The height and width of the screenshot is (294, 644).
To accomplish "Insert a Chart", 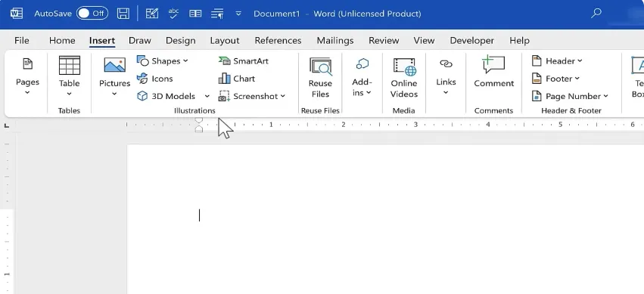I will pyautogui.click(x=237, y=79).
